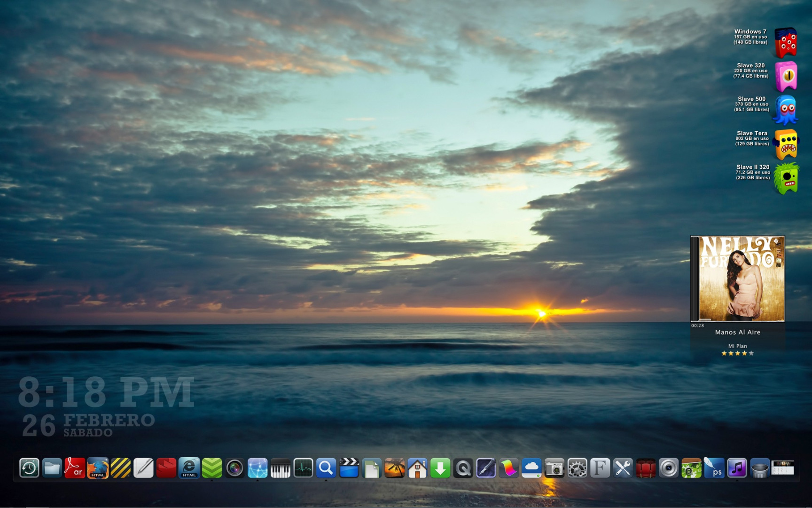Open the green download arrow app
This screenshot has width=812, height=508.
(440, 468)
